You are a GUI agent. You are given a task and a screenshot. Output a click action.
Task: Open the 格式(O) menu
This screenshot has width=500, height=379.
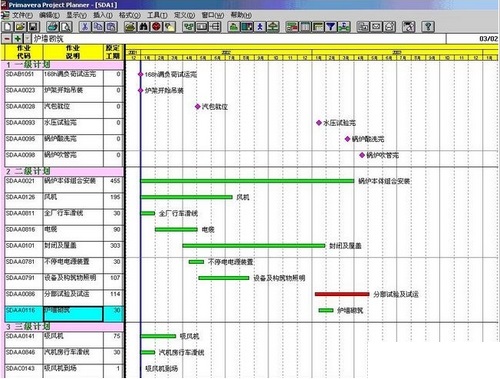pos(130,15)
